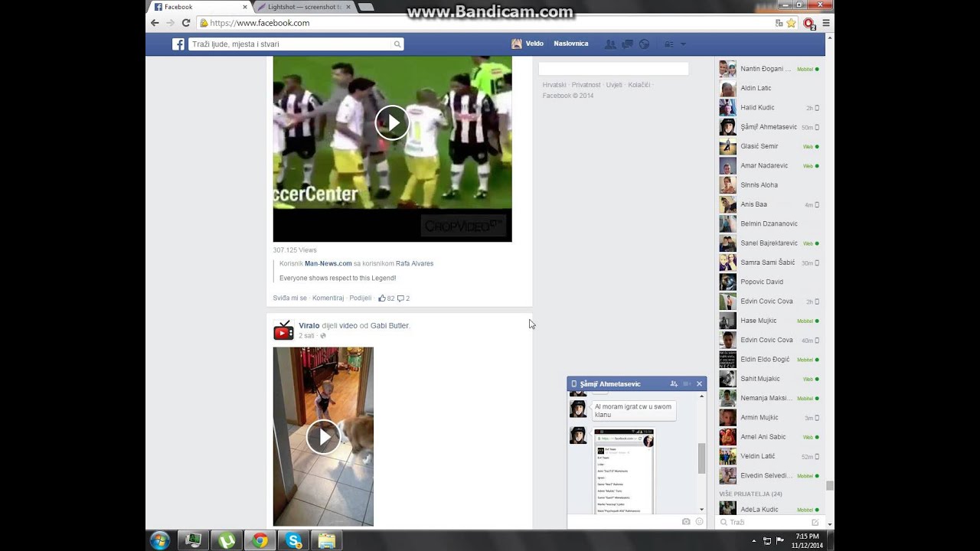This screenshot has height=551, width=980.
Task: Open the Man-News.com page link
Action: [x=328, y=263]
